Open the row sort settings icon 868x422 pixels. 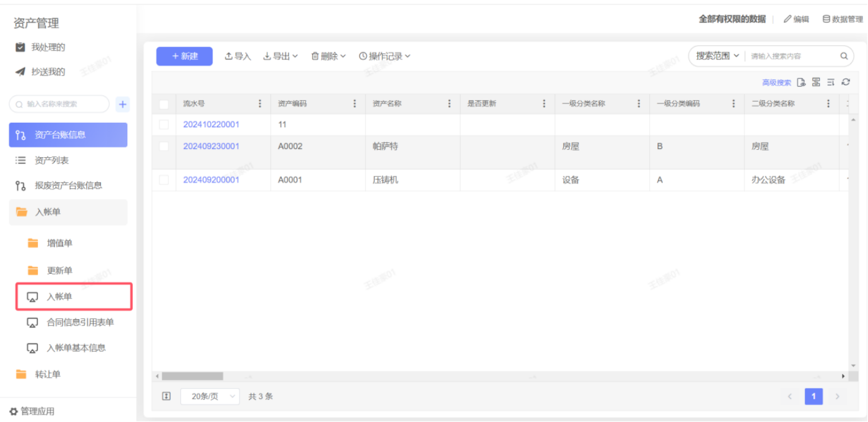[x=831, y=82]
